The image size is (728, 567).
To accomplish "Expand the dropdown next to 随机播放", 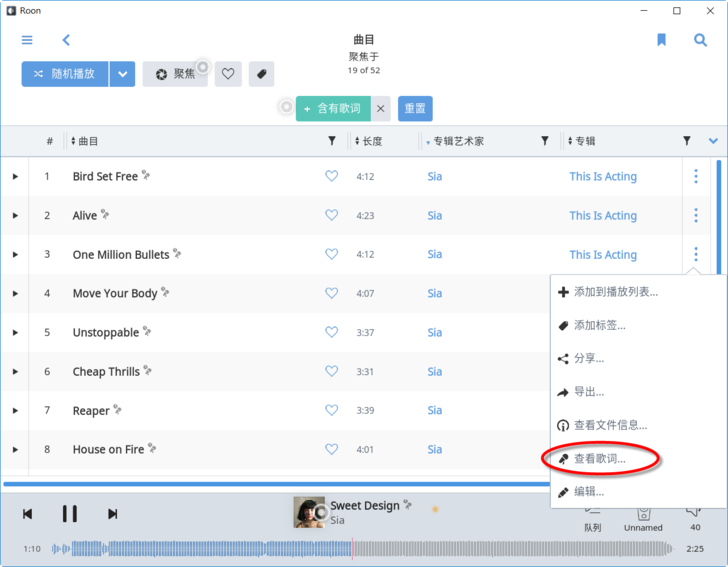I will (123, 74).
